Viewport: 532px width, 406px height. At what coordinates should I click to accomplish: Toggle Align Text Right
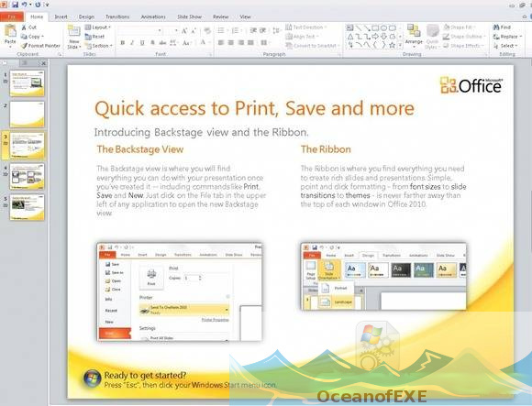pyautogui.click(x=241, y=43)
